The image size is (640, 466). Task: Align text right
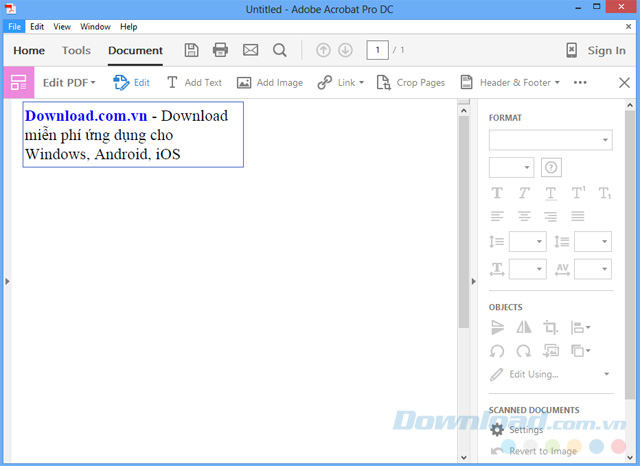[551, 216]
